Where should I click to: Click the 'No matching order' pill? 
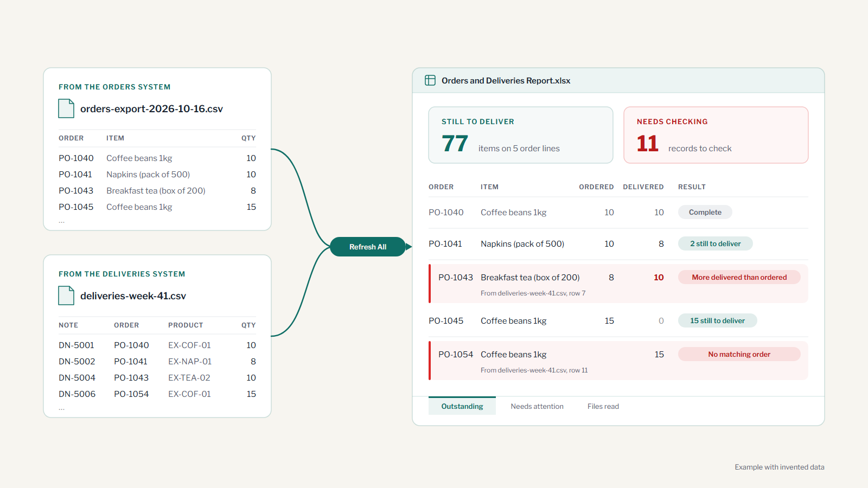739,354
